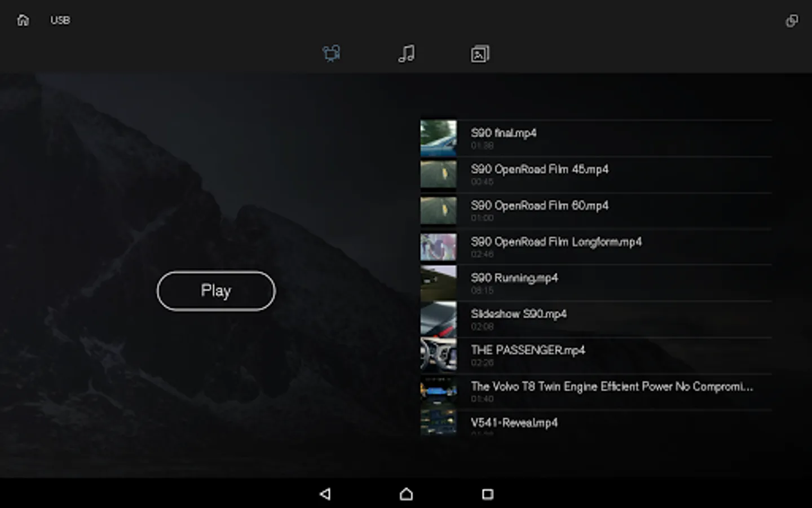
Task: Select The Volvo T8 Twin Engine video
Action: tap(612, 387)
